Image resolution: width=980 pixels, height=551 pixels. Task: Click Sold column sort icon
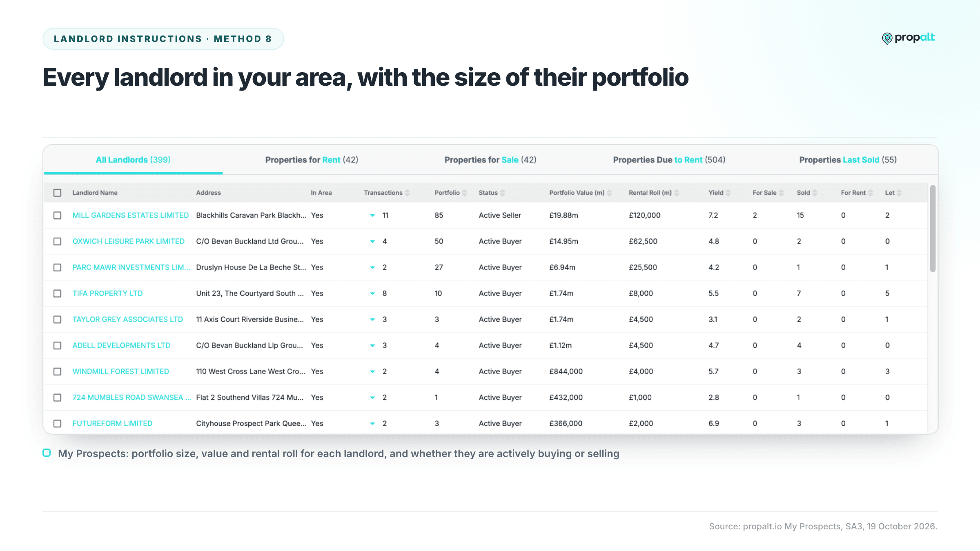(x=815, y=193)
